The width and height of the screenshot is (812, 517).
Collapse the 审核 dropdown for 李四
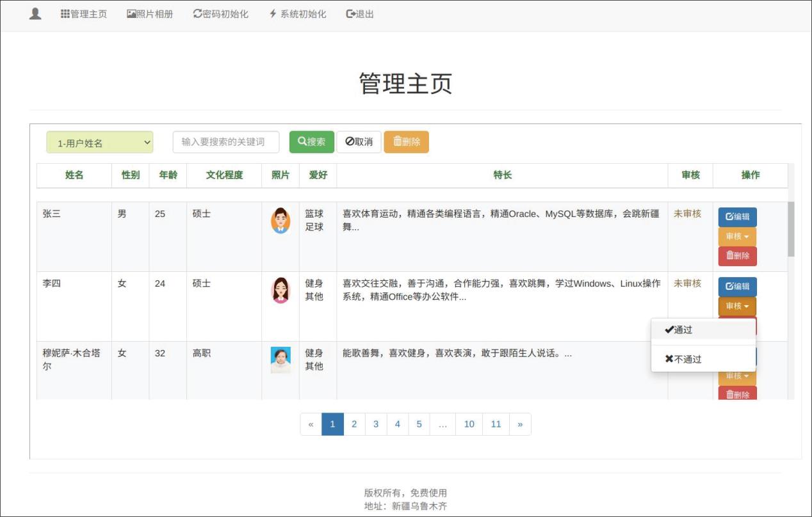point(737,306)
